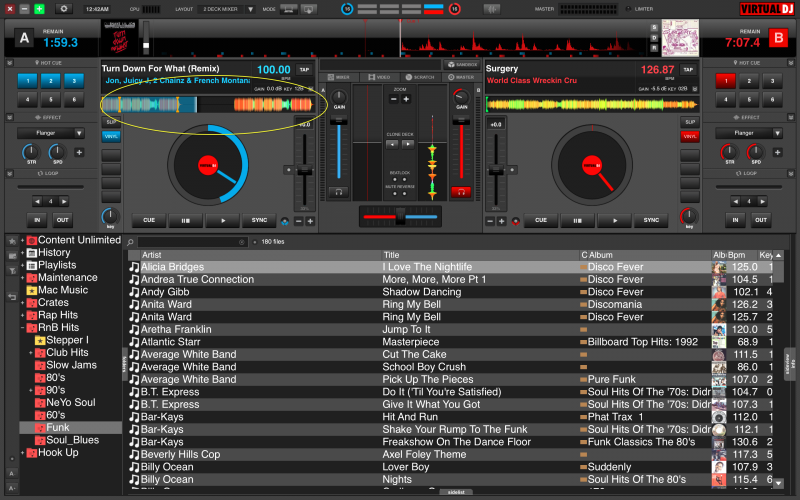The image size is (800, 500).
Task: Click the crossfader handle
Action: [x=401, y=217]
